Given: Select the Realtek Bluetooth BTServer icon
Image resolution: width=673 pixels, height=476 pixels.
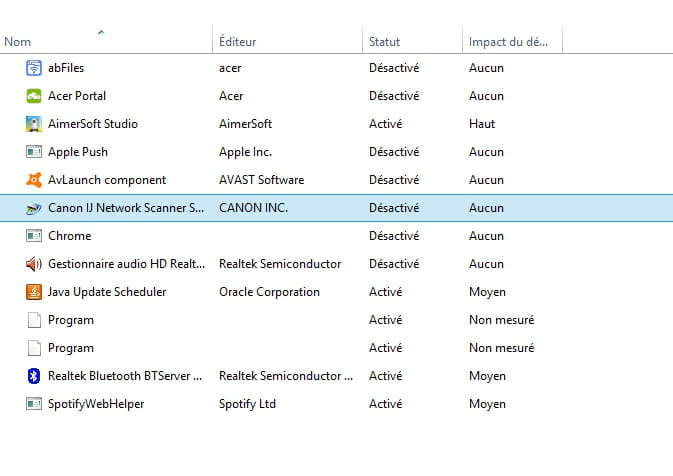Looking at the screenshot, I should (34, 376).
